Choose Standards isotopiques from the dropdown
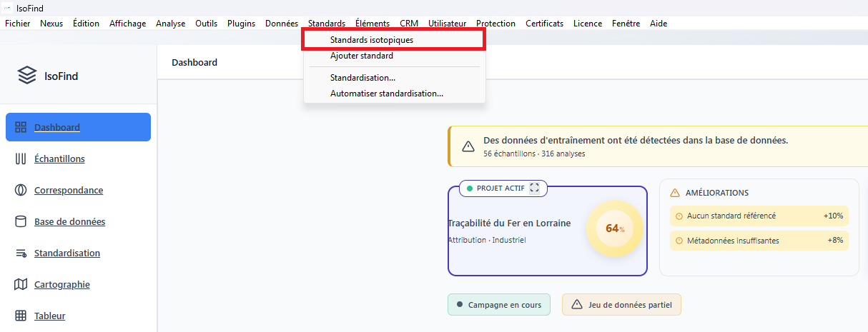This screenshot has width=868, height=332. coord(395,40)
